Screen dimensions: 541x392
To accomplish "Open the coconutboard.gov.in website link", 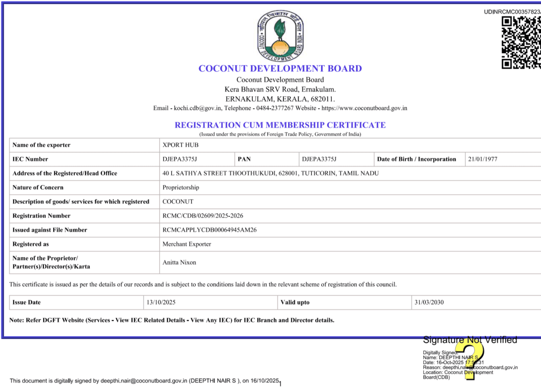I will pos(364,108).
